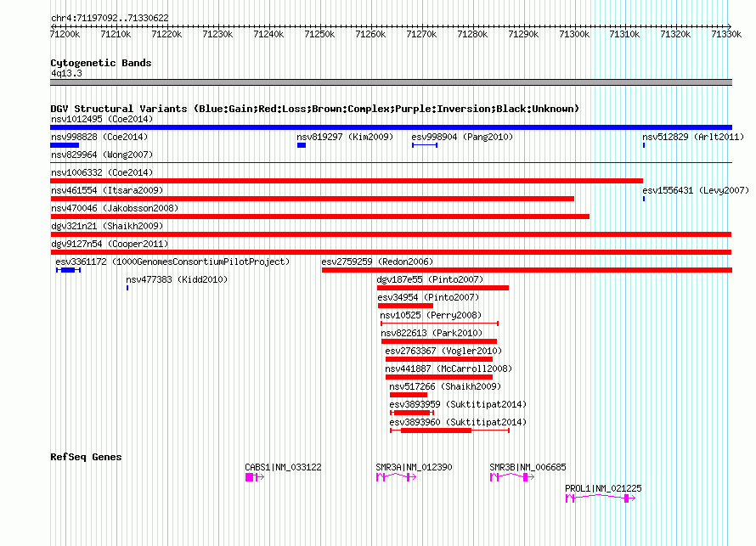
Task: Click the SMR3B|NM_006685 gene label
Action: [x=528, y=467]
